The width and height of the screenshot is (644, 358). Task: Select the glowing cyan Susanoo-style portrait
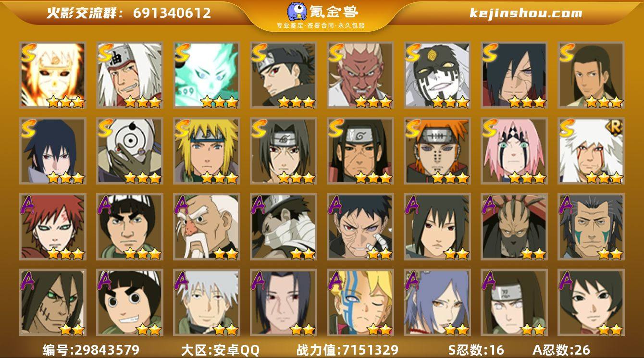[206, 75]
